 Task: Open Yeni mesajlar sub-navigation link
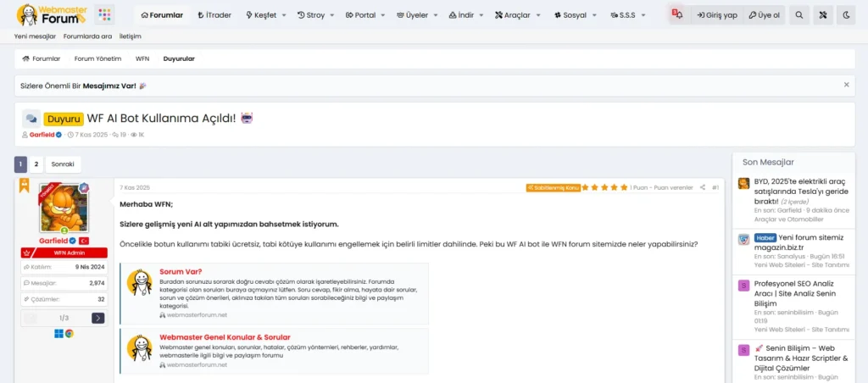35,36
